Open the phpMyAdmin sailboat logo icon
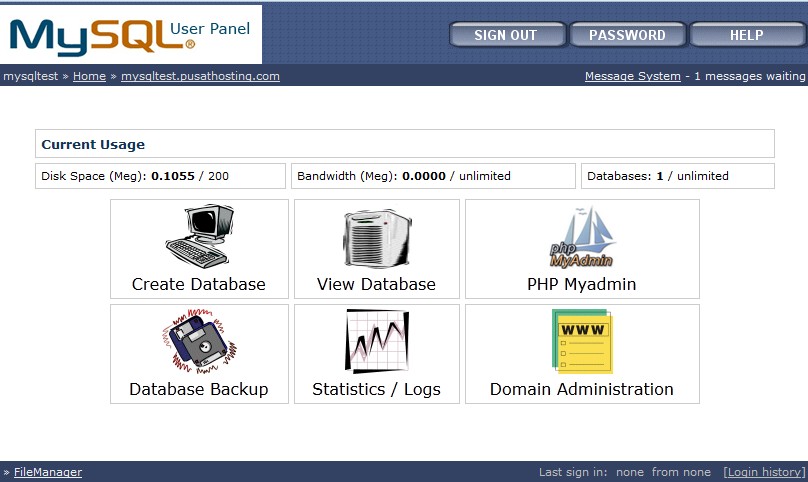The width and height of the screenshot is (808, 482). (582, 237)
